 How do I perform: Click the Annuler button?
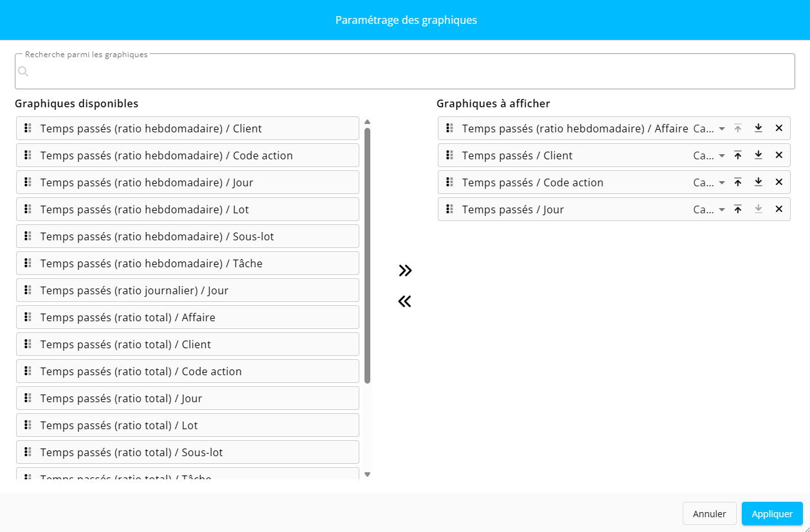(x=710, y=513)
